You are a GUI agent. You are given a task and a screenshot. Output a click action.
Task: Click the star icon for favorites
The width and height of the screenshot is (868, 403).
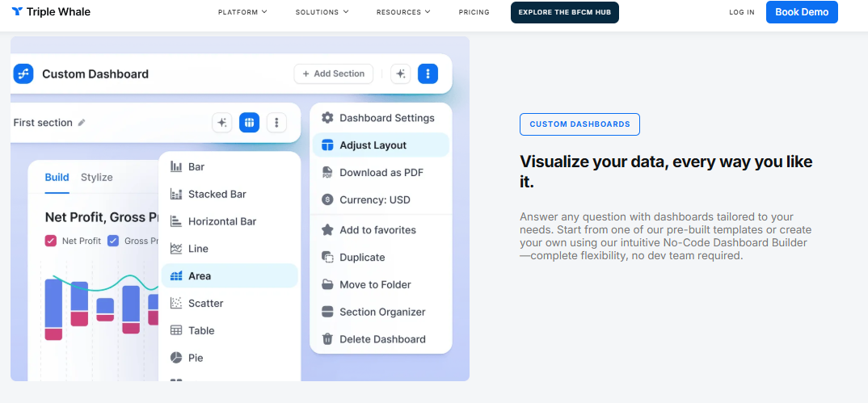click(x=327, y=230)
